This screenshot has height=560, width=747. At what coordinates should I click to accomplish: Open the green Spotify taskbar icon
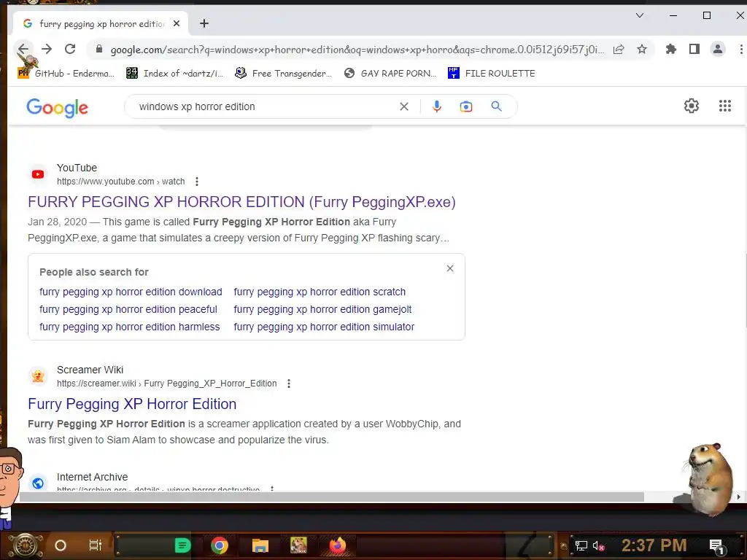point(182,545)
